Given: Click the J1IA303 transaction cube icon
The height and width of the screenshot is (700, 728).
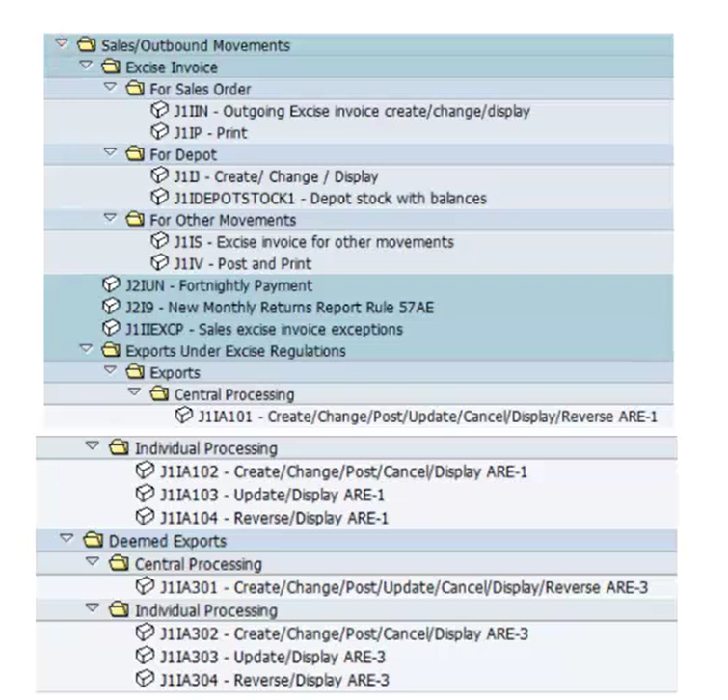Looking at the screenshot, I should pos(145,656).
